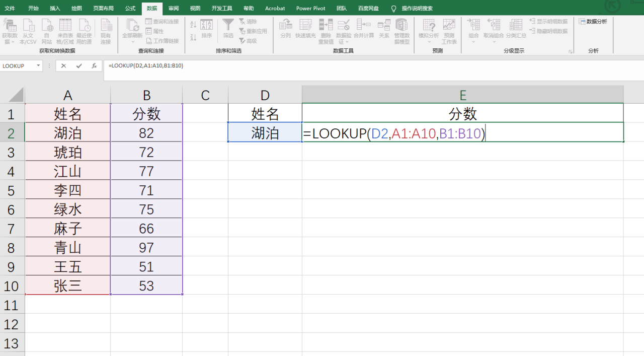Image resolution: width=644 pixels, height=356 pixels.
Task: Click cell D2 containing 湖泊
Action: click(265, 132)
